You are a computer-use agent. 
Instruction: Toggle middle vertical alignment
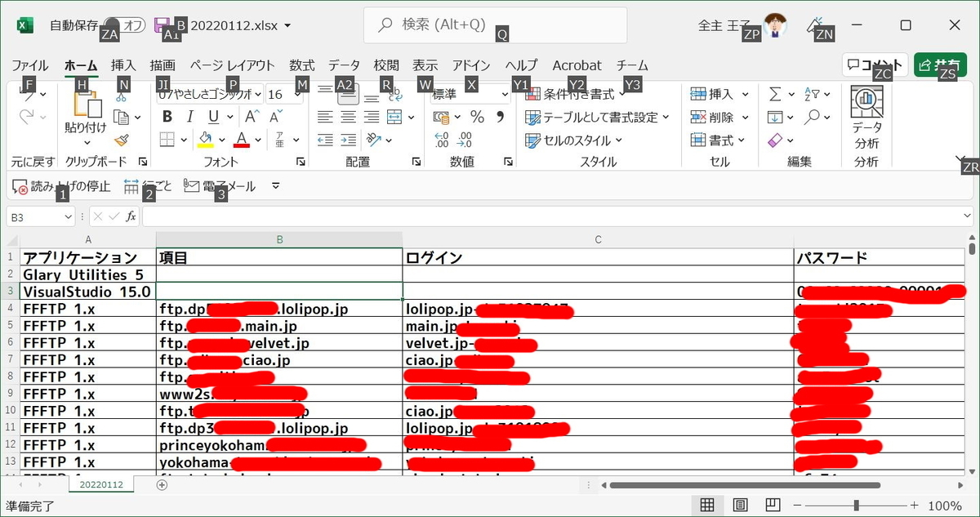[x=348, y=96]
